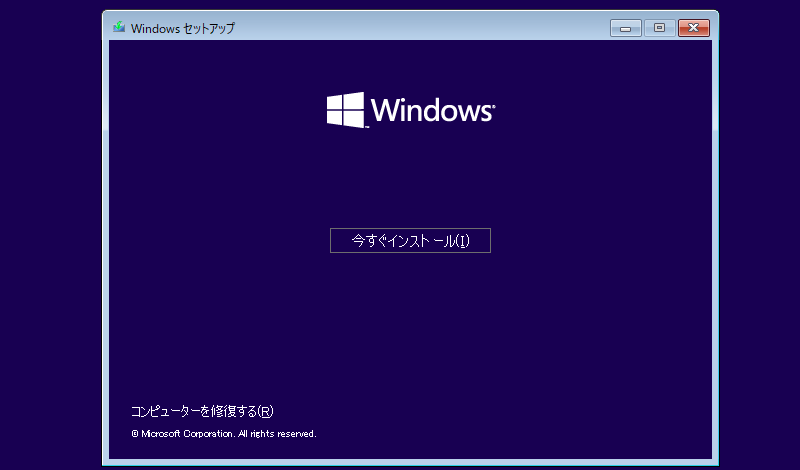
Task: Click the 今すぐインストール(I) install button
Action: click(410, 240)
